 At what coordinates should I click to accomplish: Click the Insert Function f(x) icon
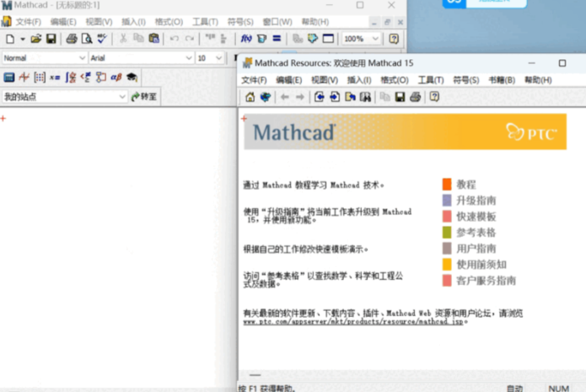(x=245, y=39)
